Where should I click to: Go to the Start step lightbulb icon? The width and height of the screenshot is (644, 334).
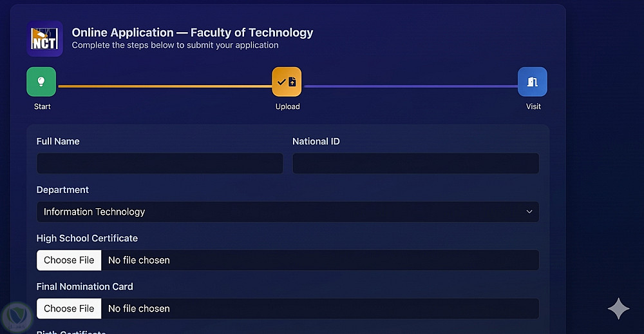pyautogui.click(x=41, y=82)
